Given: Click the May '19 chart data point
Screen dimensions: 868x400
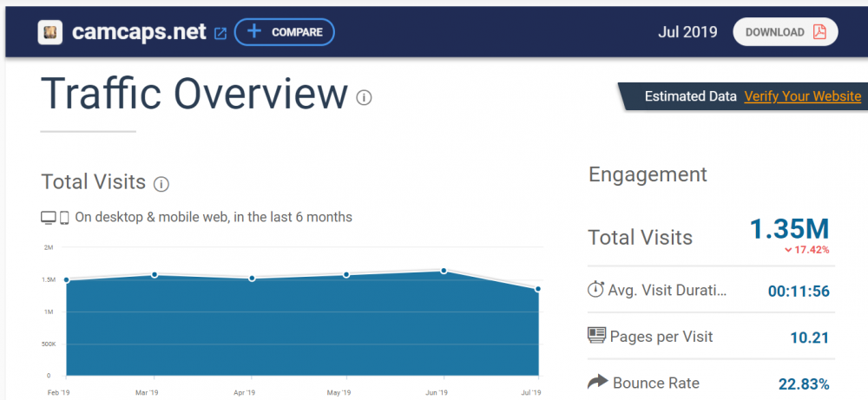Looking at the screenshot, I should click(346, 275).
